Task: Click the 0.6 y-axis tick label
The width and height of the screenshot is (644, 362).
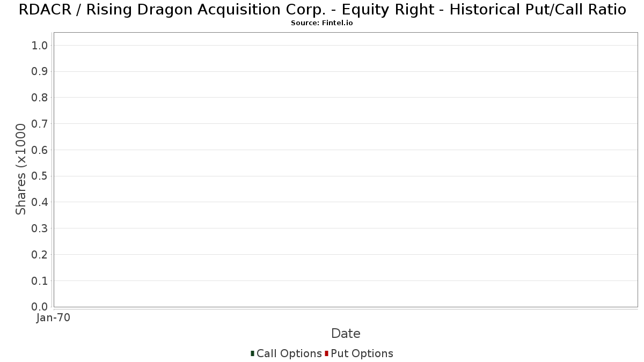Action: pos(40,150)
